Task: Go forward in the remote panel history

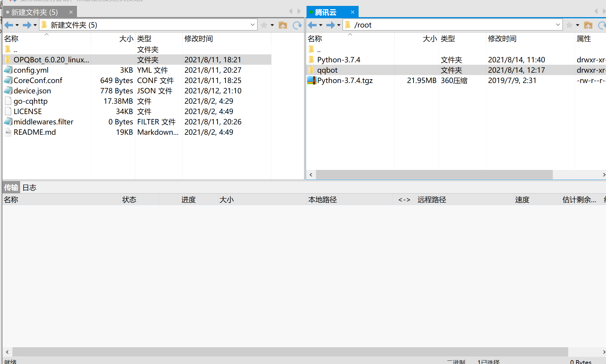Action: (330, 25)
